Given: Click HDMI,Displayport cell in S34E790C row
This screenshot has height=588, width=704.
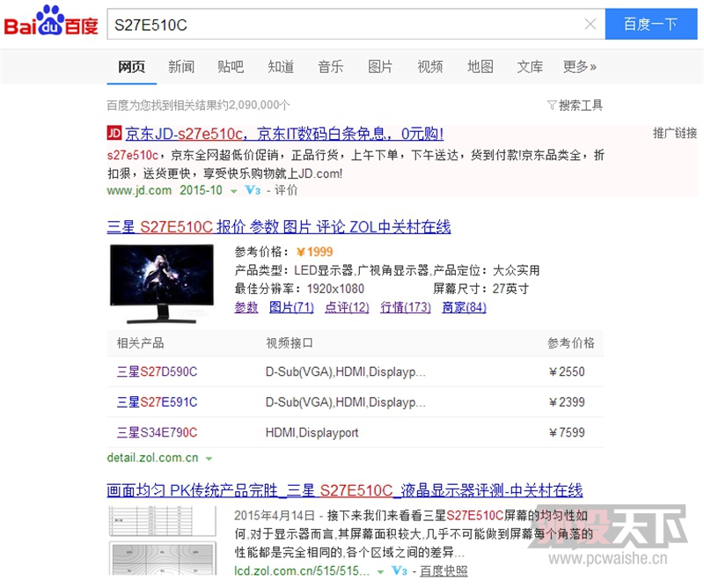Looking at the screenshot, I should tap(312, 432).
